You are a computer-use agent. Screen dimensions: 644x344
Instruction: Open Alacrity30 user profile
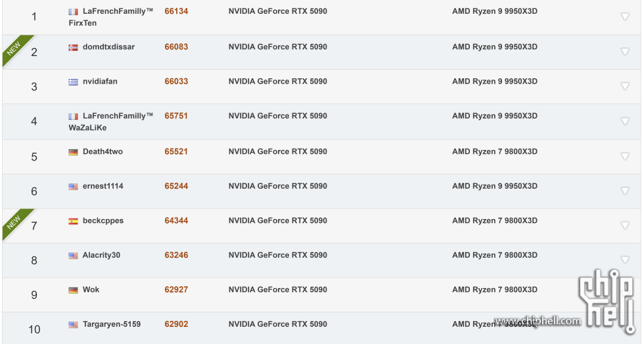(101, 255)
